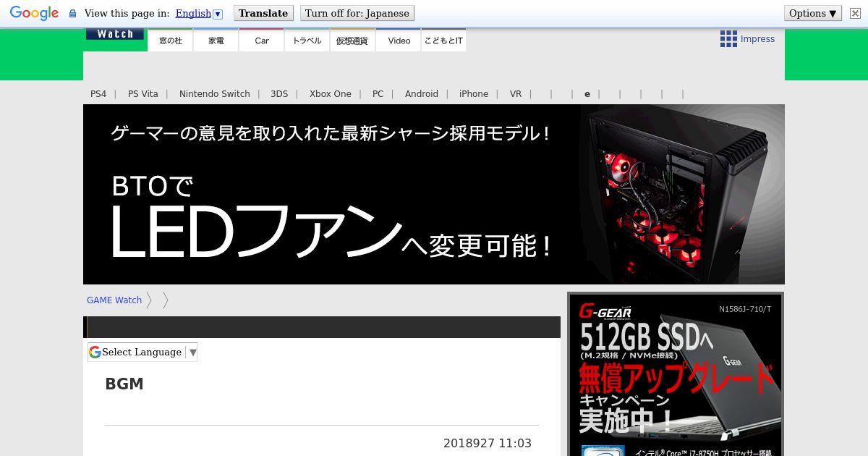Click the G-GEAR logo in the side ad

605,313
